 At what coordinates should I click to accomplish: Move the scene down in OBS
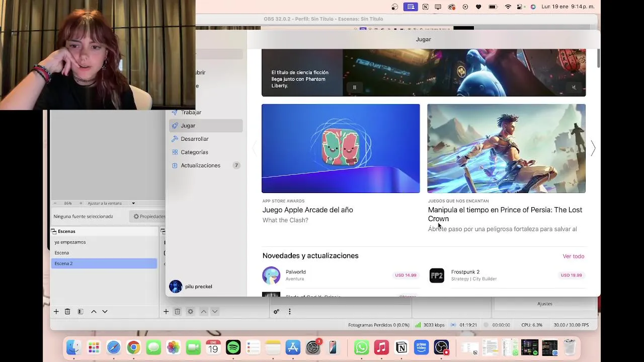point(105,312)
